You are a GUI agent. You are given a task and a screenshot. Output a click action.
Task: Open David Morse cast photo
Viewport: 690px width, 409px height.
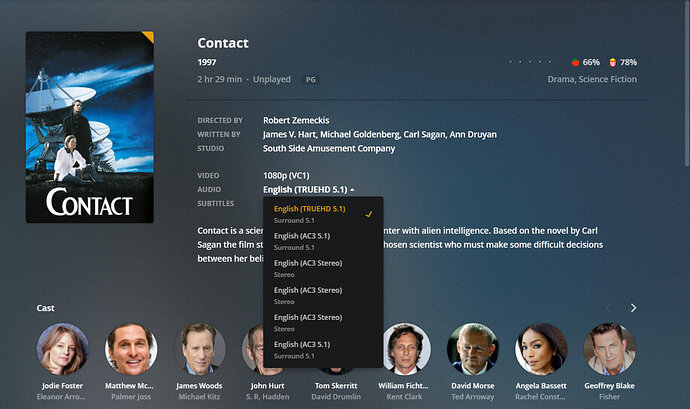[473, 349]
